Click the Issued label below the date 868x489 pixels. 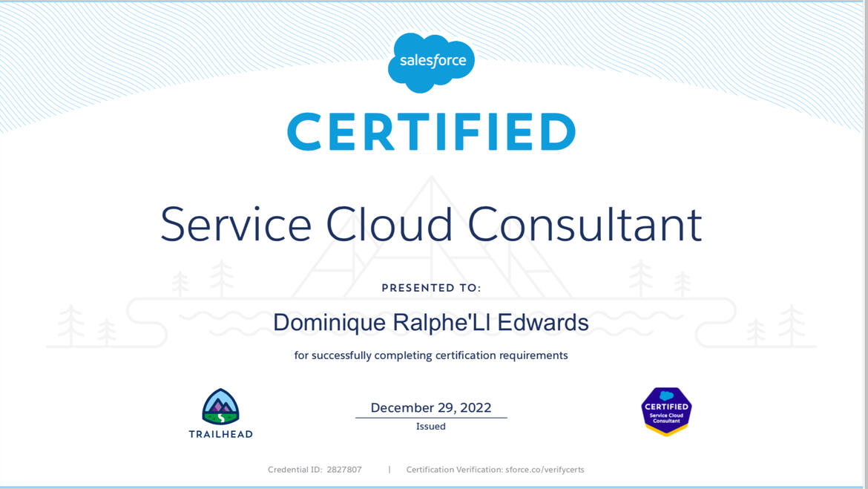tap(431, 427)
